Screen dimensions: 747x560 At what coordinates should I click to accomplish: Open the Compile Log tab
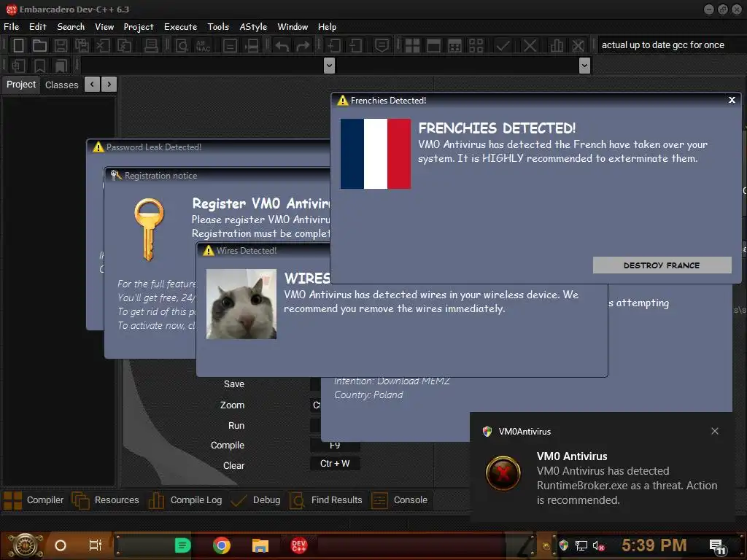[x=185, y=500]
